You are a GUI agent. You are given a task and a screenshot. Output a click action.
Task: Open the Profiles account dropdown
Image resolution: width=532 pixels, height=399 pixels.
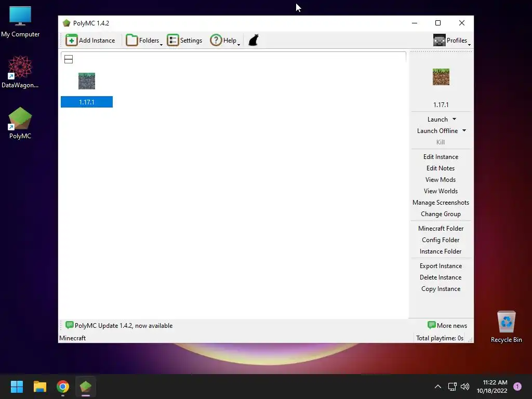(x=452, y=41)
